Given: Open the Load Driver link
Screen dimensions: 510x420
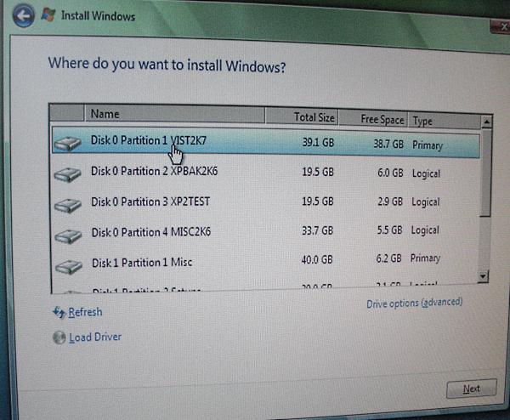Looking at the screenshot, I should [x=95, y=337].
